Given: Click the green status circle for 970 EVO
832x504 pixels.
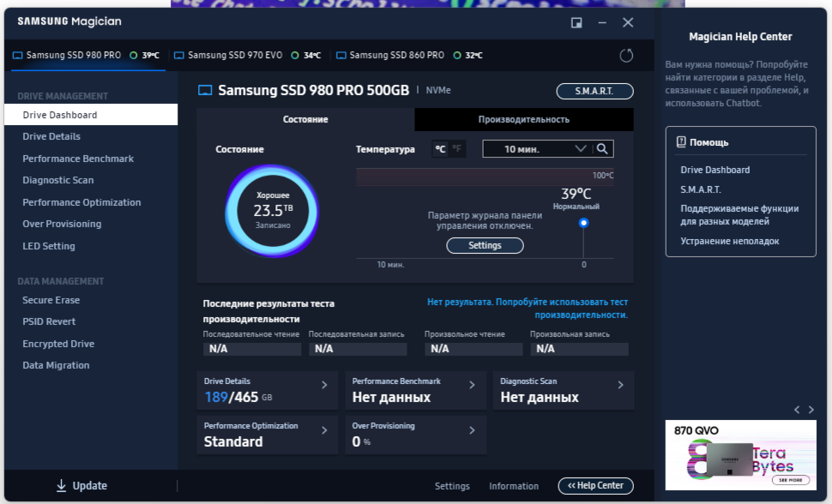Looking at the screenshot, I should (295, 55).
